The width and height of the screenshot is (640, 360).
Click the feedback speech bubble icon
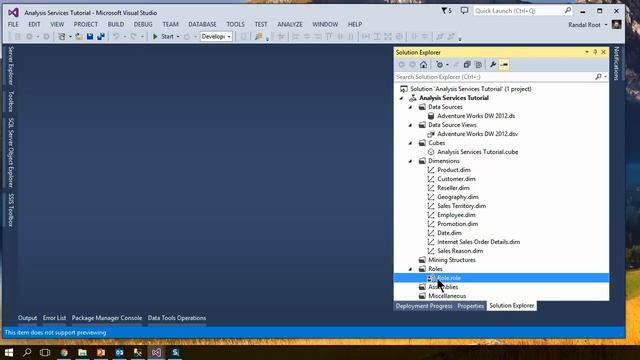464,11
